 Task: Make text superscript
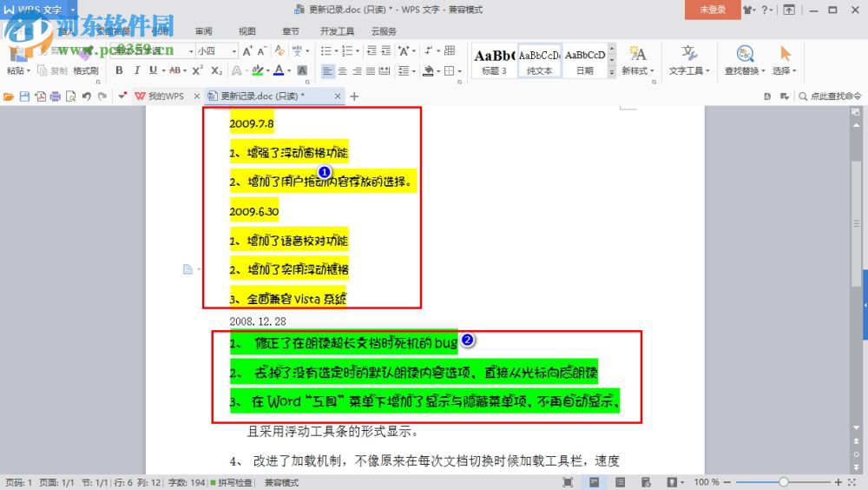197,70
